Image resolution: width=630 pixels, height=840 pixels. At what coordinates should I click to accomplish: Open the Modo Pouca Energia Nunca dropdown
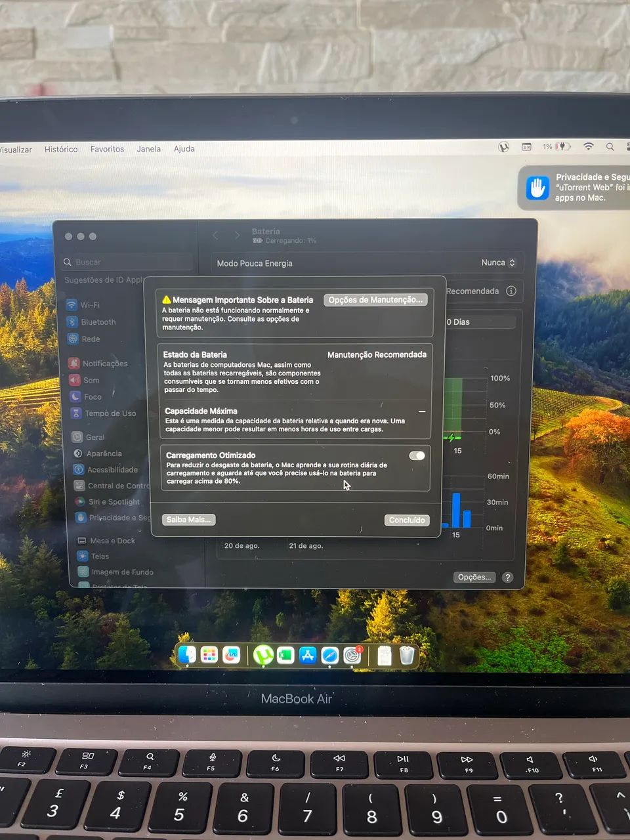click(499, 262)
